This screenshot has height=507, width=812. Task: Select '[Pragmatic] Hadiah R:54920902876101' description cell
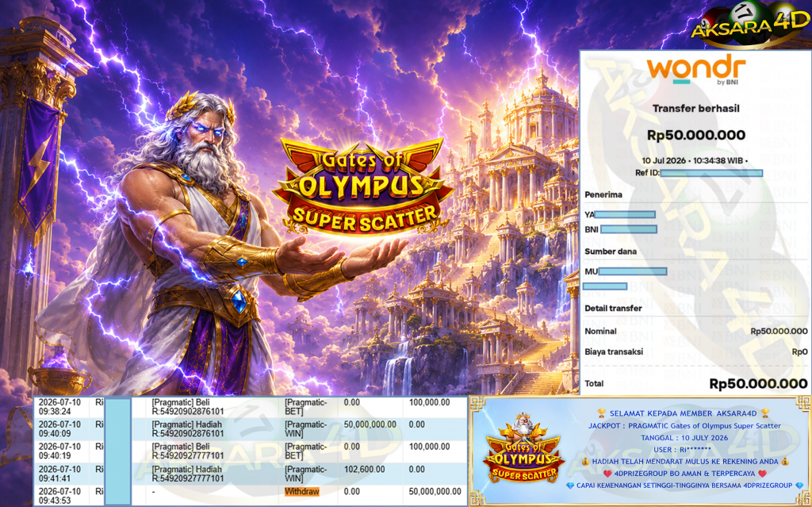point(188,428)
